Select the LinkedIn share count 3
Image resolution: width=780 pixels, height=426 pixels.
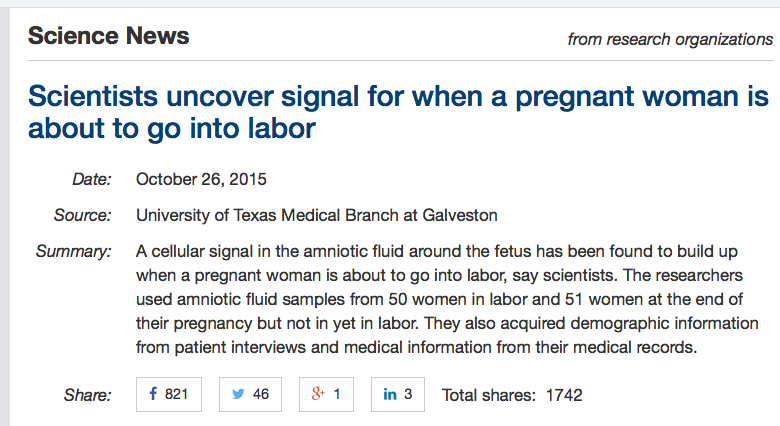[408, 394]
